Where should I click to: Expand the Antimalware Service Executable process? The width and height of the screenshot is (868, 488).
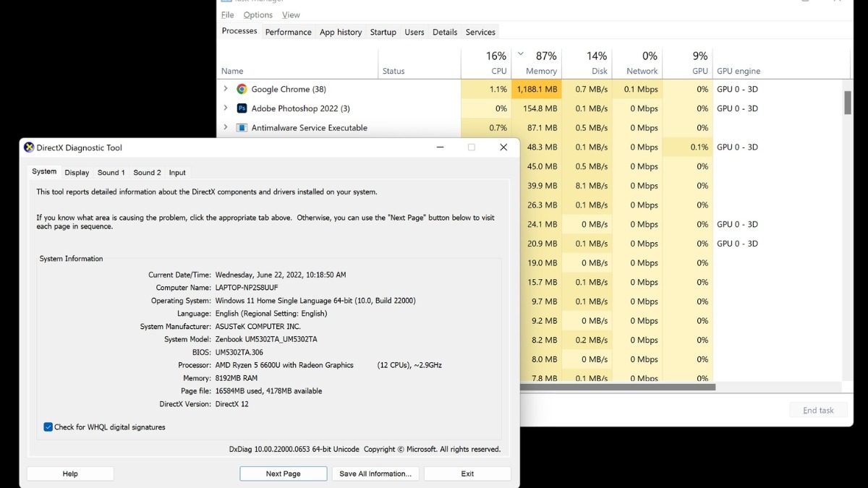226,128
